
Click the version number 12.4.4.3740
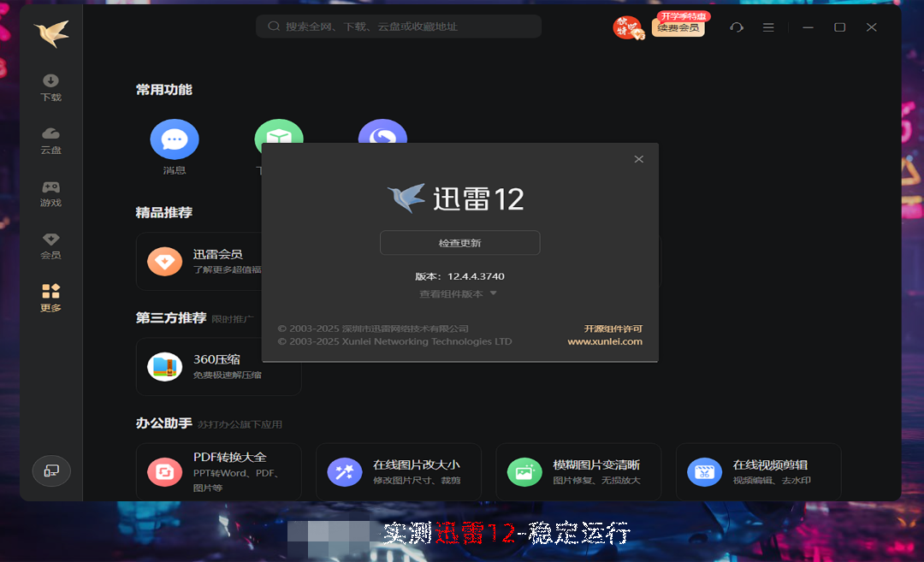click(477, 276)
